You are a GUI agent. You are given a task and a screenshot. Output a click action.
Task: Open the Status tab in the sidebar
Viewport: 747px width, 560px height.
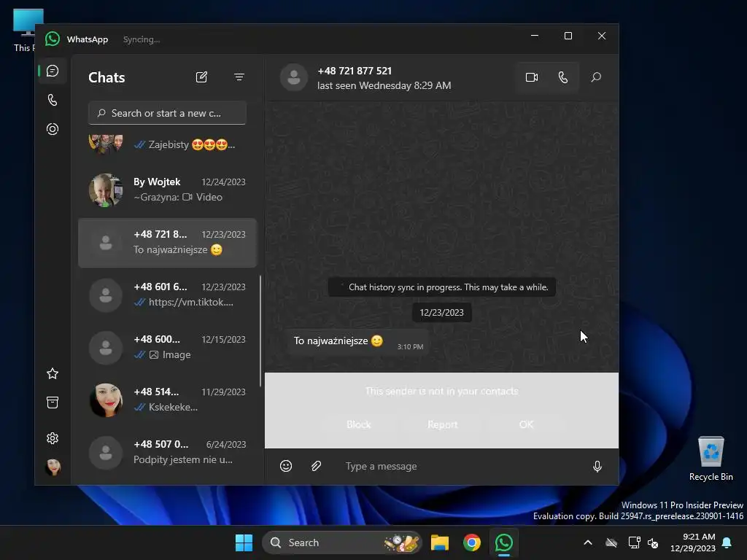click(x=53, y=129)
